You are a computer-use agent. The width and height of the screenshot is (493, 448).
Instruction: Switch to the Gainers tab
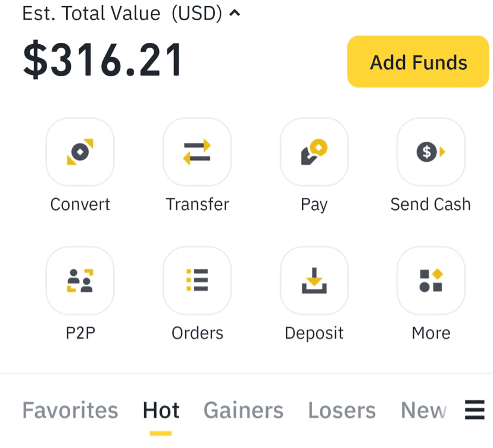click(243, 411)
